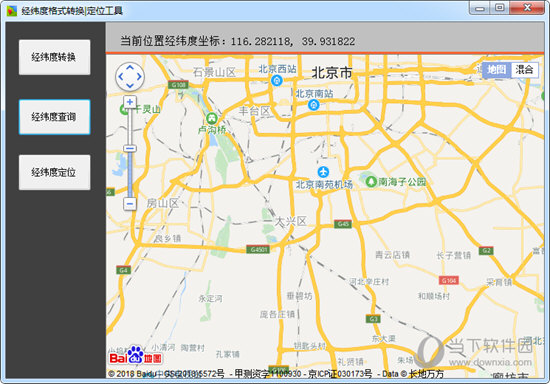The width and height of the screenshot is (550, 384).
Task: Click the 北京南苑机场 airport icon
Action: 323,172
